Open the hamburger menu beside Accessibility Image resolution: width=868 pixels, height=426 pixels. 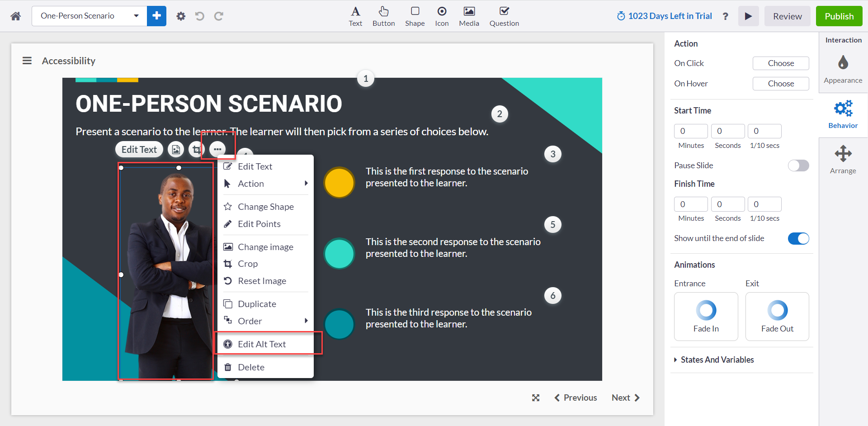coord(27,61)
